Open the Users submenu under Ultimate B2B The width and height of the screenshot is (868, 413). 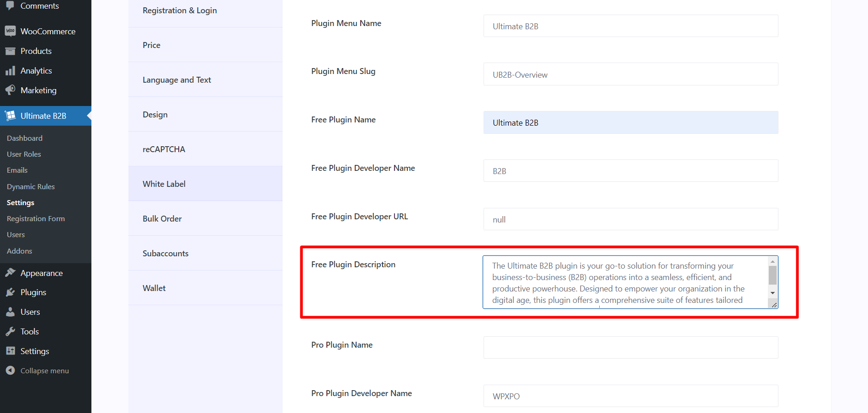pos(16,234)
